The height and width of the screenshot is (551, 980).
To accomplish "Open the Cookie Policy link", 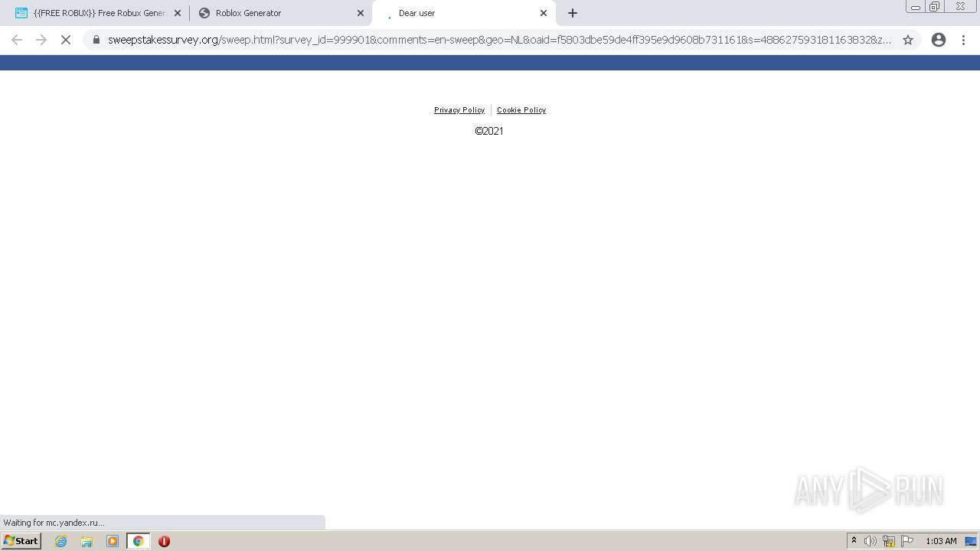I will click(x=521, y=110).
